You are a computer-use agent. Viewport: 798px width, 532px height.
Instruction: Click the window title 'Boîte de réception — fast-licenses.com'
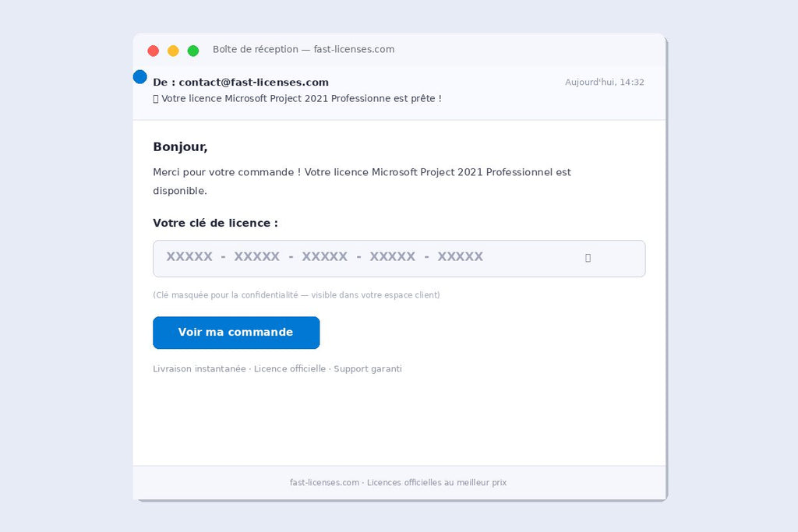coord(303,49)
